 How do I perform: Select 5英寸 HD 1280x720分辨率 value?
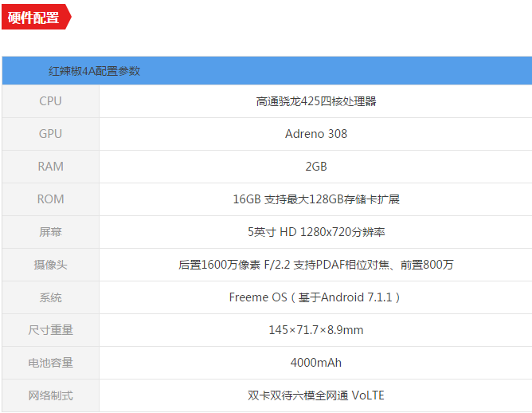point(316,232)
